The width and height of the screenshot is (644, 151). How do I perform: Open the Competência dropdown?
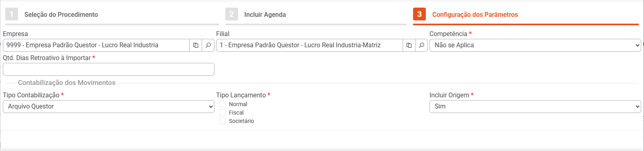pyautogui.click(x=535, y=45)
